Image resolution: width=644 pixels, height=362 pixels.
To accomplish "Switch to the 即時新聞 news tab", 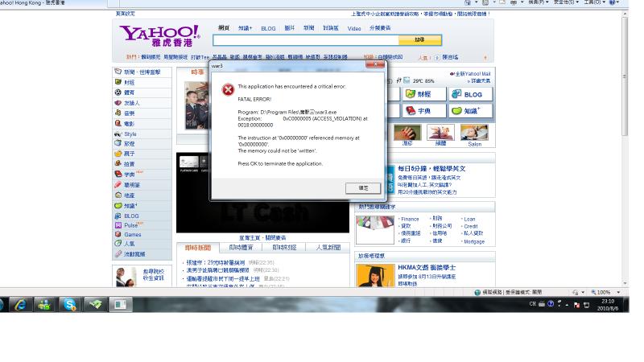I will (197, 248).
